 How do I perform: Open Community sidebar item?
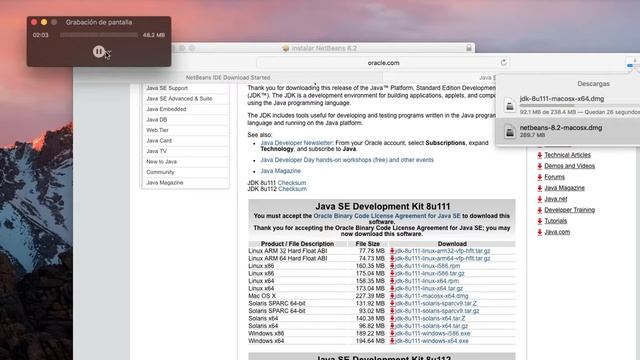[160, 172]
